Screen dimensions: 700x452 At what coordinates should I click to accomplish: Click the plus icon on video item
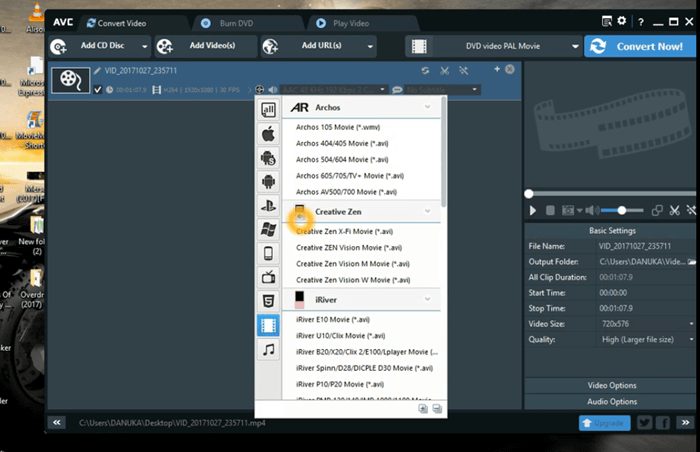tap(497, 69)
